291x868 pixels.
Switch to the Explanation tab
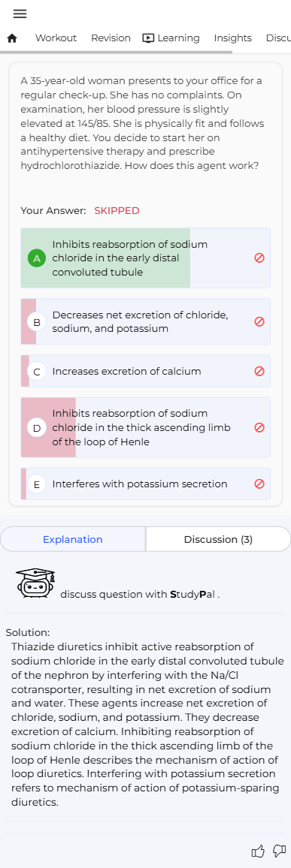pyautogui.click(x=73, y=539)
